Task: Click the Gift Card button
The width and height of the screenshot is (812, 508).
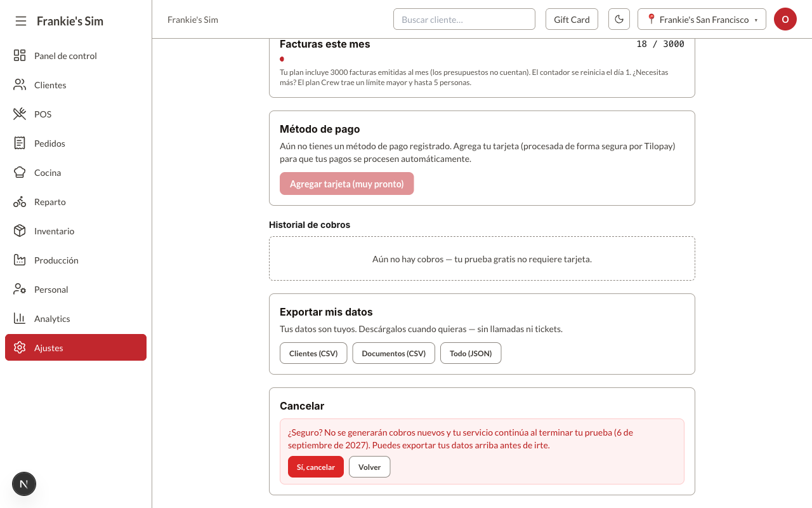Action: pyautogui.click(x=572, y=19)
